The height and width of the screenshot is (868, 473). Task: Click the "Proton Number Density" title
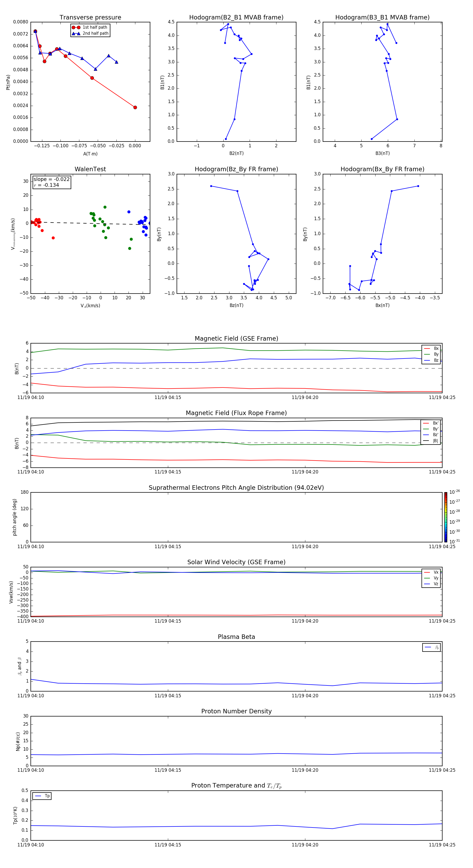click(236, 711)
